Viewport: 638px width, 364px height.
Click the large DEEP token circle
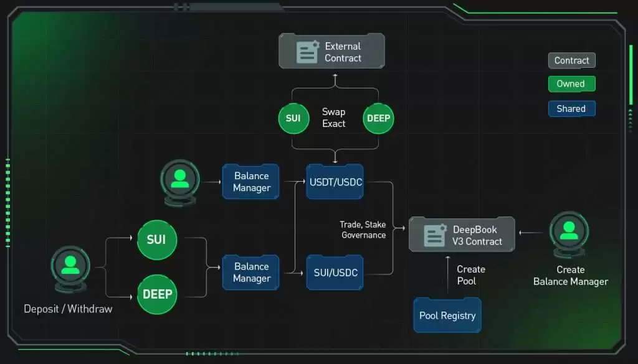click(x=156, y=294)
